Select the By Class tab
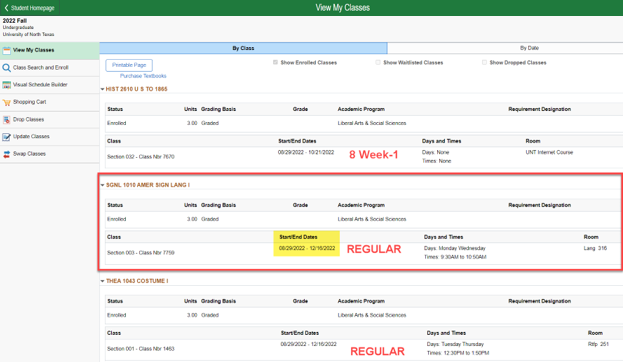 [x=243, y=48]
